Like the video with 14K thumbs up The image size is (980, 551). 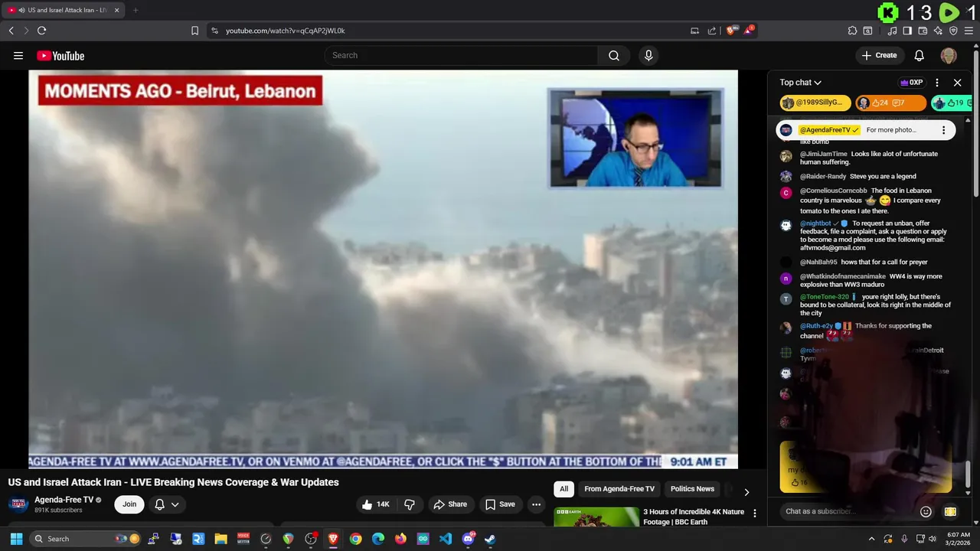pos(376,504)
